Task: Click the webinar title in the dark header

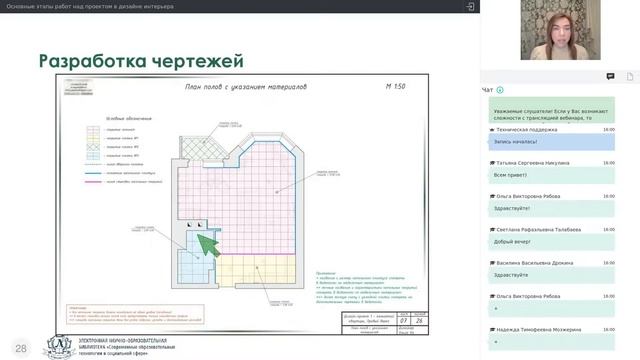Action: pyautogui.click(x=90, y=7)
